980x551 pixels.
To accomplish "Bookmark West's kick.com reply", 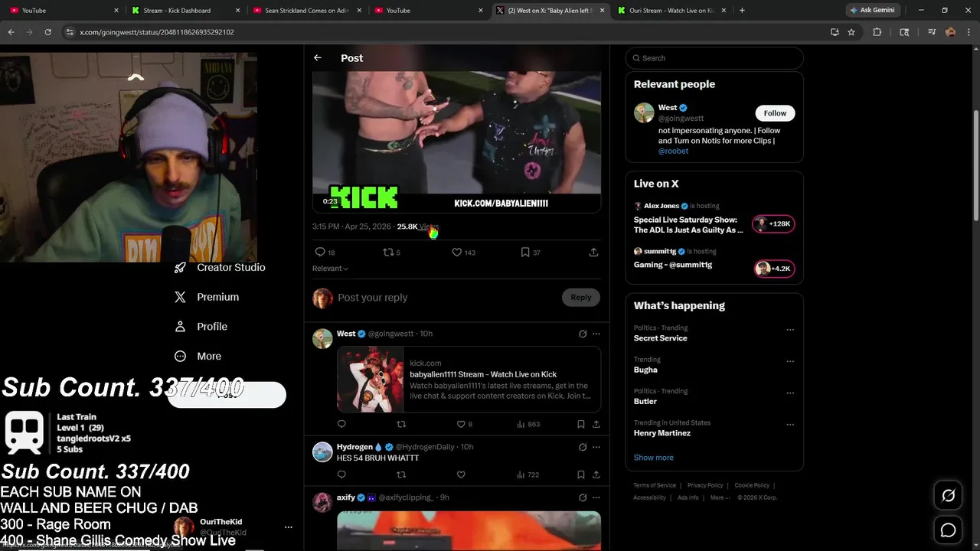I will pyautogui.click(x=581, y=424).
